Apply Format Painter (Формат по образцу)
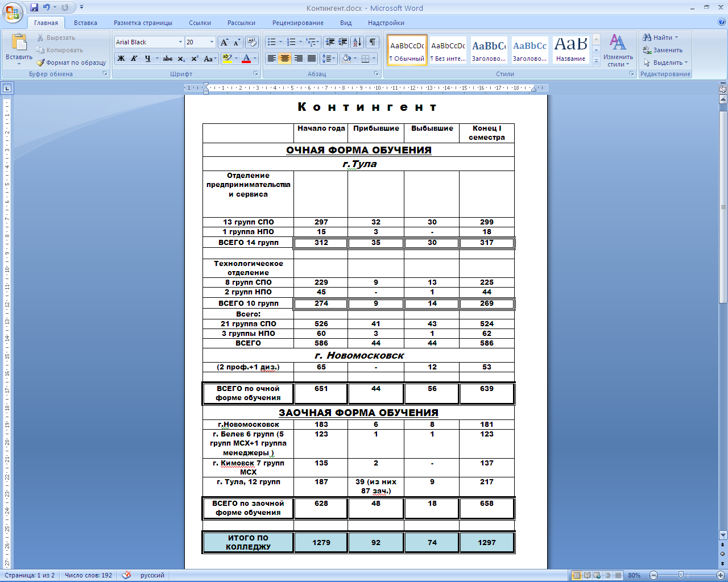 (72, 63)
